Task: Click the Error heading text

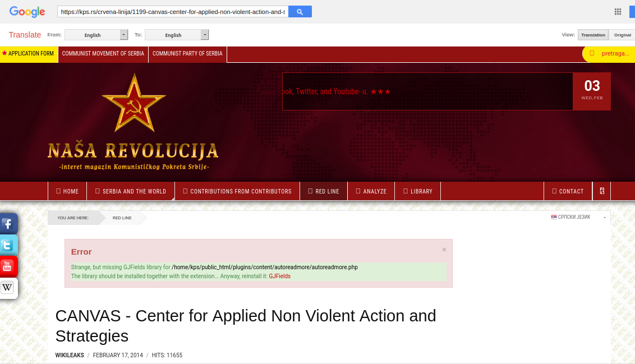Action: (81, 252)
